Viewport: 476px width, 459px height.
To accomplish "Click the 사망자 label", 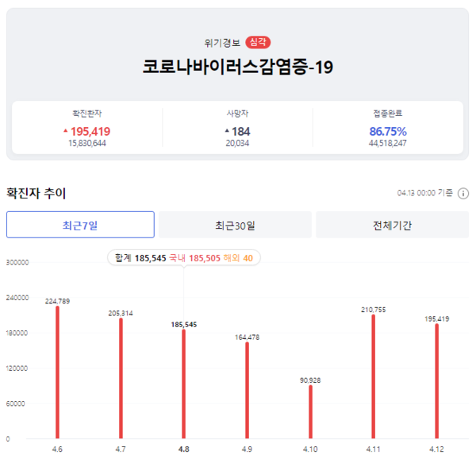I will click(x=237, y=114).
